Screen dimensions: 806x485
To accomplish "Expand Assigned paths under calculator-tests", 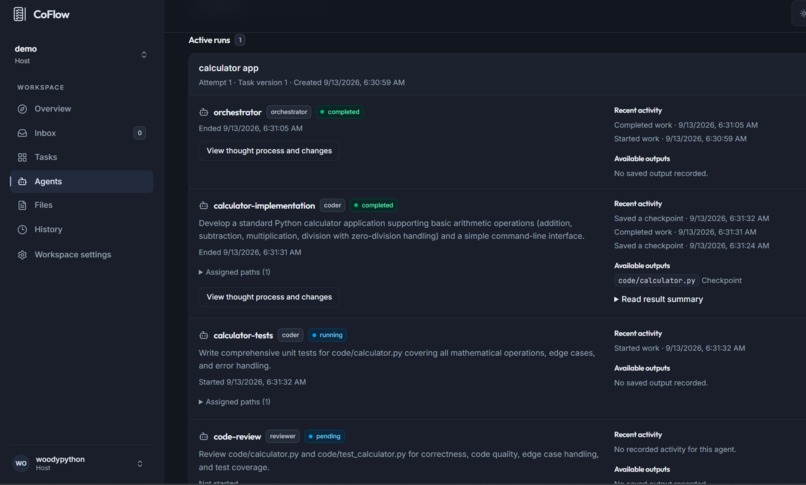I will pos(234,402).
